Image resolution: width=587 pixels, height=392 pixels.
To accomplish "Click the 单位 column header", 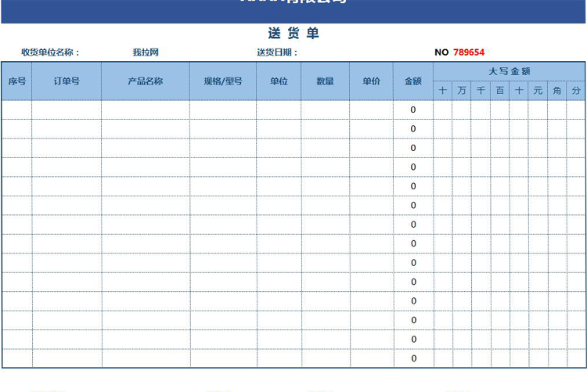I will click(279, 81).
